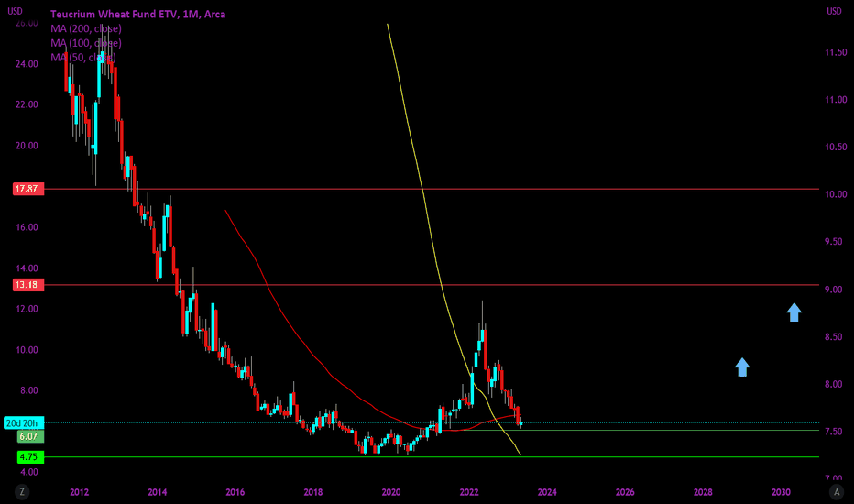Click the 20.00 left price scale value

pos(27,146)
